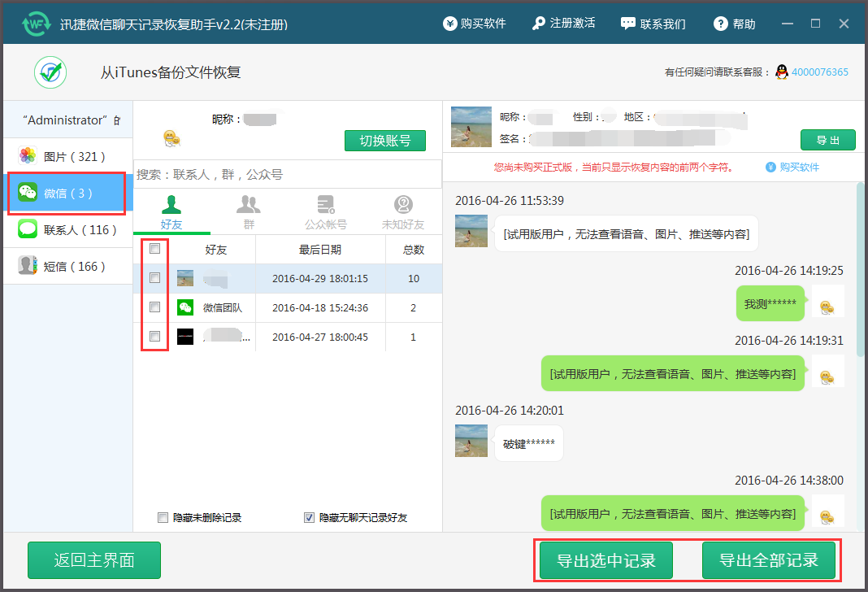Viewport: 868px width, 592px height.
Task: Open 短信 (166) messages category
Action: coord(65,266)
